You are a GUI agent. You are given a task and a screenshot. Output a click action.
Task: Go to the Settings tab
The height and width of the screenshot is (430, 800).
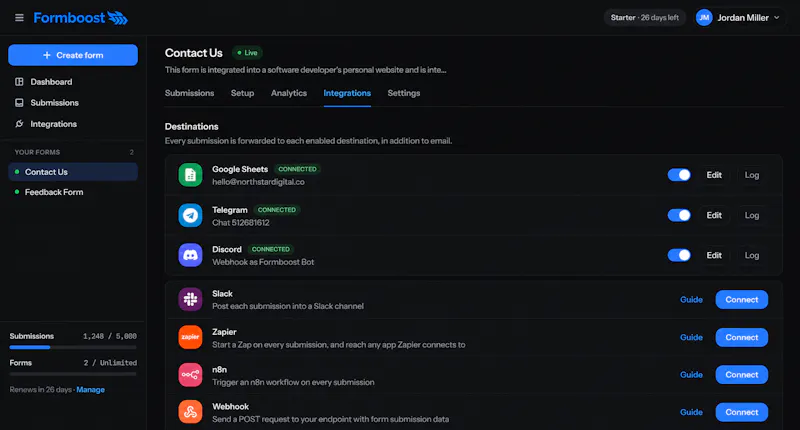(x=404, y=93)
